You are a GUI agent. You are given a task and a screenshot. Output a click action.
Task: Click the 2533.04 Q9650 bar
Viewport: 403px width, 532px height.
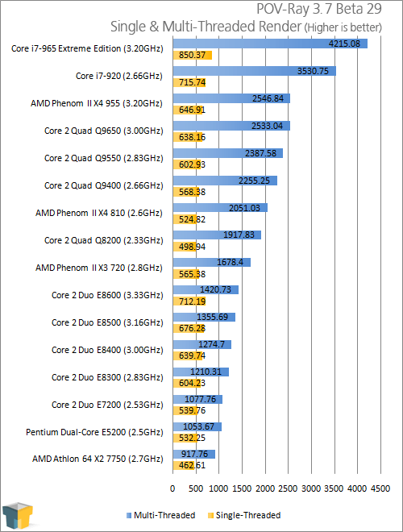pos(231,126)
